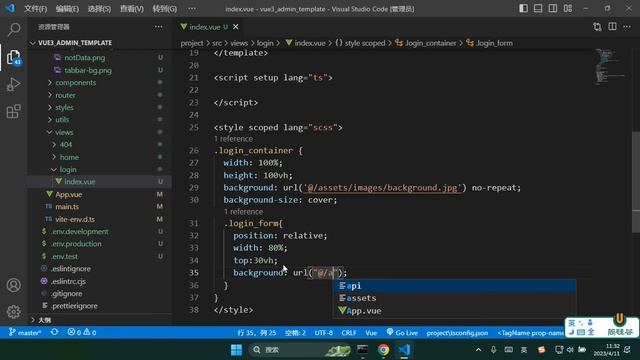Collapse the login folder
Image resolution: width=640 pixels, height=360 pixels.
(68, 169)
